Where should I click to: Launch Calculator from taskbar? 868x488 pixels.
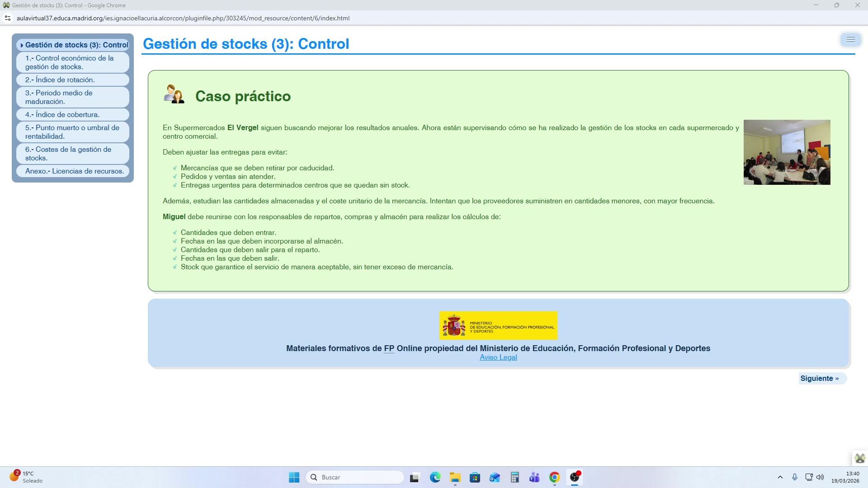514,477
